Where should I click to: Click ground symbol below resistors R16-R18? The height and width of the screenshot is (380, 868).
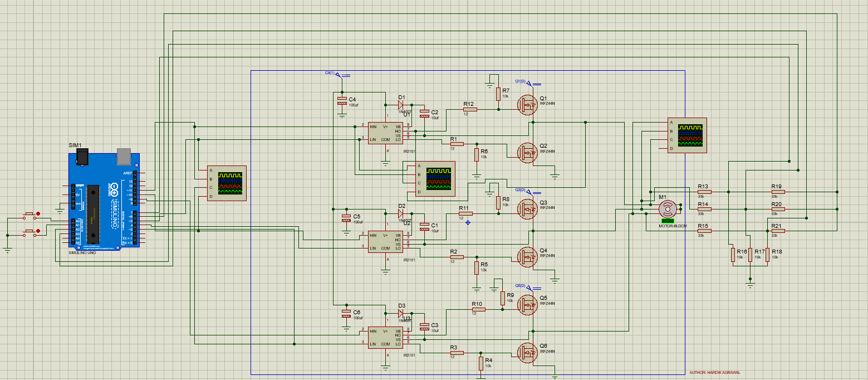point(750,284)
